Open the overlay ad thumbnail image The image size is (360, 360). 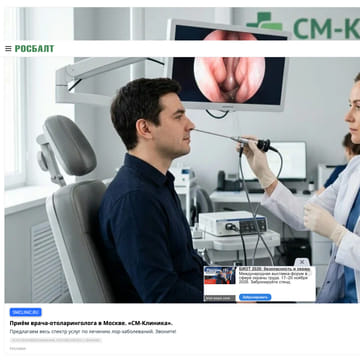point(220,276)
